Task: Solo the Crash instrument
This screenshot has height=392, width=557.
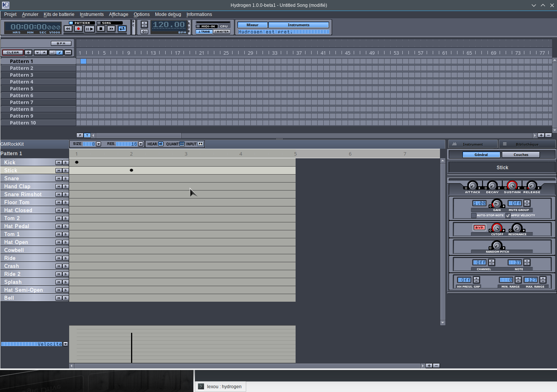Action: (x=65, y=266)
